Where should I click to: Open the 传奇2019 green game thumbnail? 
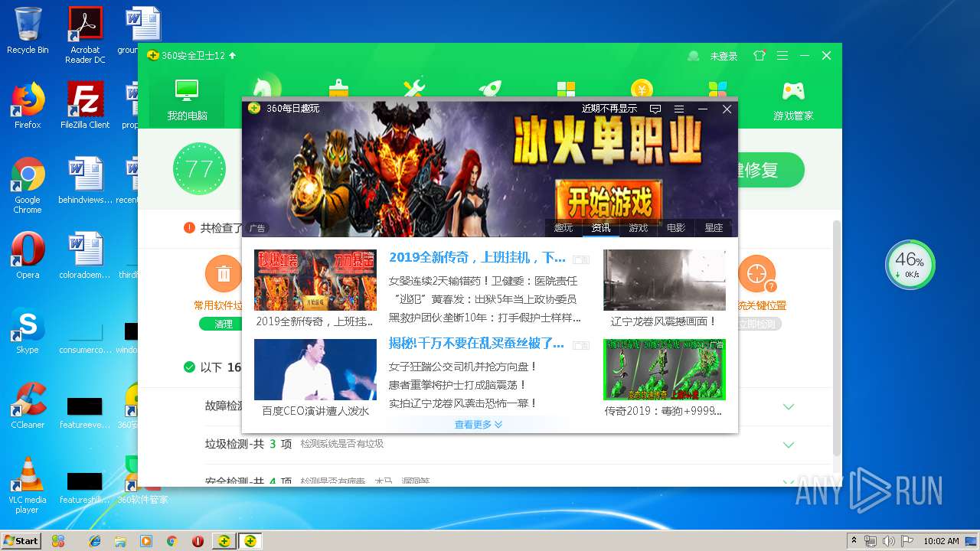pyautogui.click(x=665, y=370)
